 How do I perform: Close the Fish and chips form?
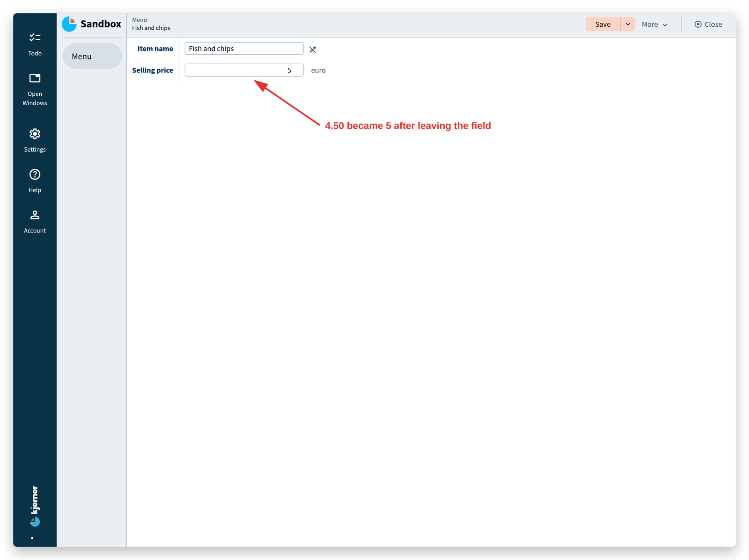point(708,24)
